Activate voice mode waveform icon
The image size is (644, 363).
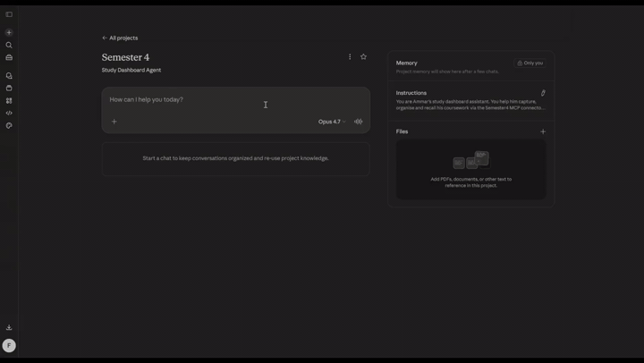click(359, 122)
